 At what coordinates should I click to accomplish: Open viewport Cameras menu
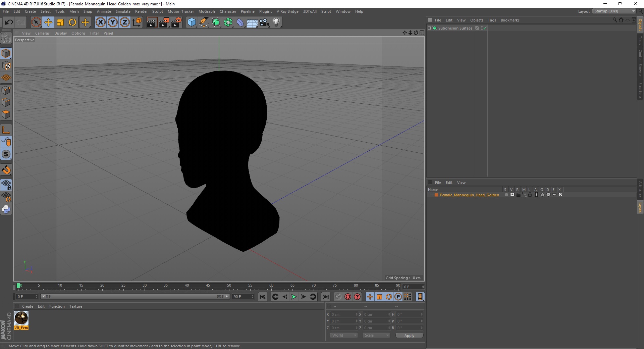[42, 33]
